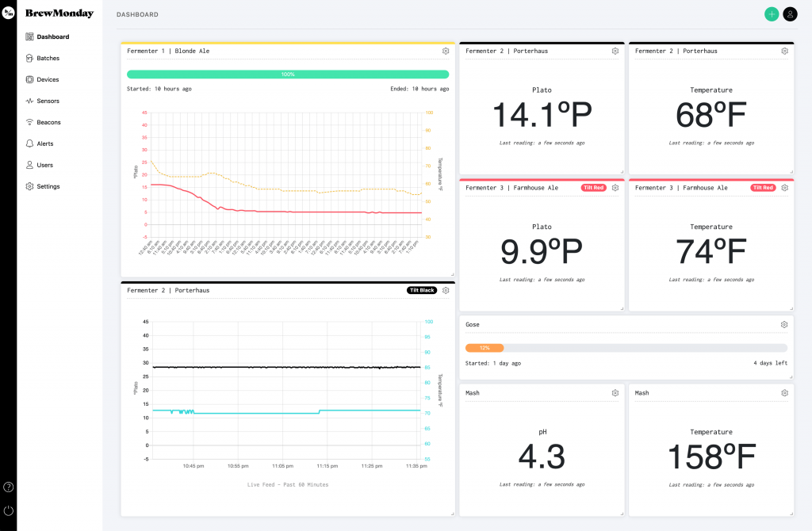The width and height of the screenshot is (812, 531).
Task: Click Tilt Red badge on Farmhouse Ale Plato
Action: [x=593, y=188]
